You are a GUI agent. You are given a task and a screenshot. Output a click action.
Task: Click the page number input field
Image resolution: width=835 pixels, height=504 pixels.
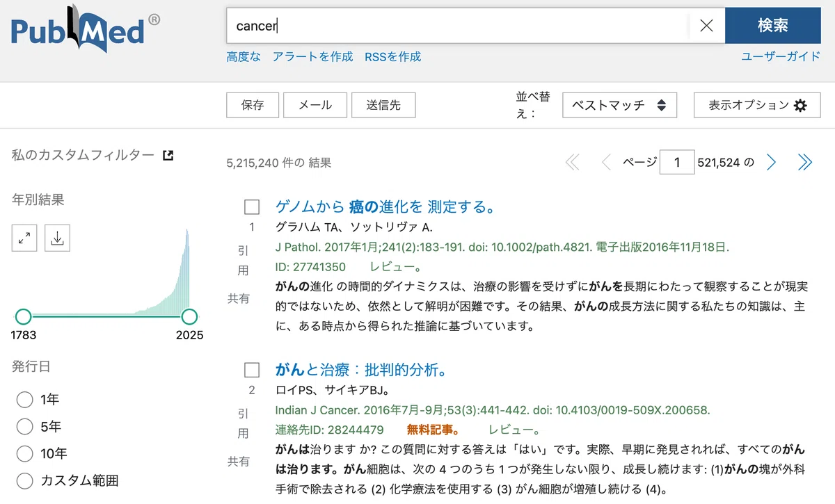click(x=678, y=163)
